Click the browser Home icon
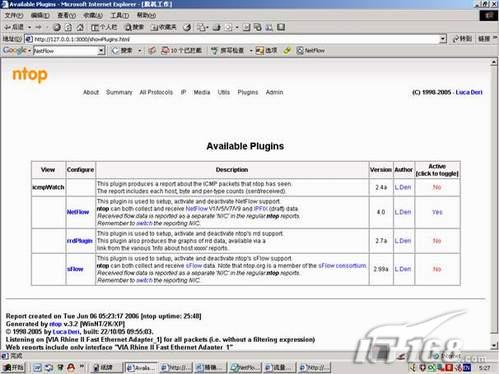Viewport: 499px width, 374px height. [80, 27]
